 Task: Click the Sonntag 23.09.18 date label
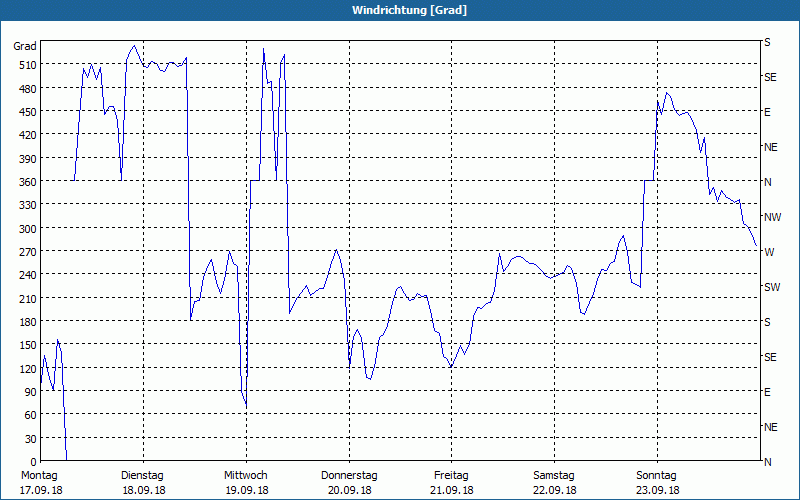tap(657, 483)
